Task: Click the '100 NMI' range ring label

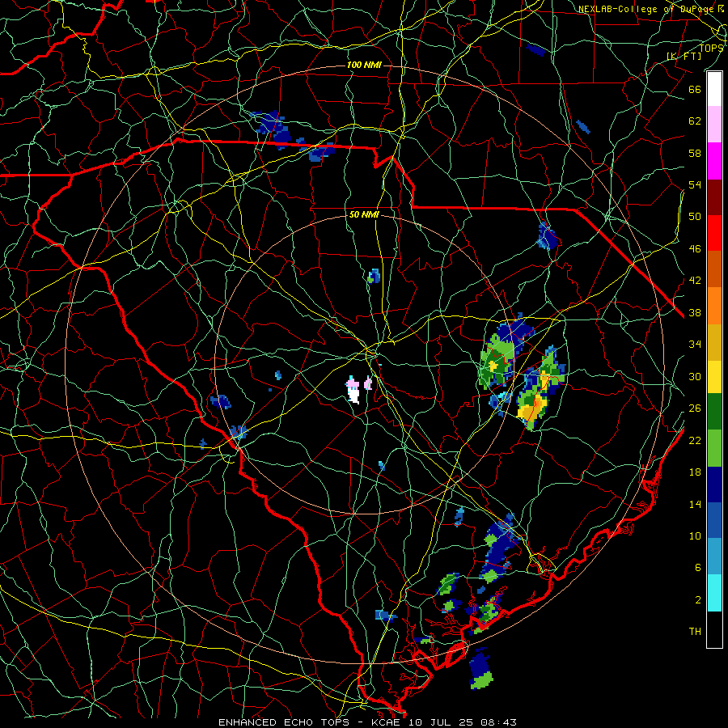Action: 364,65
